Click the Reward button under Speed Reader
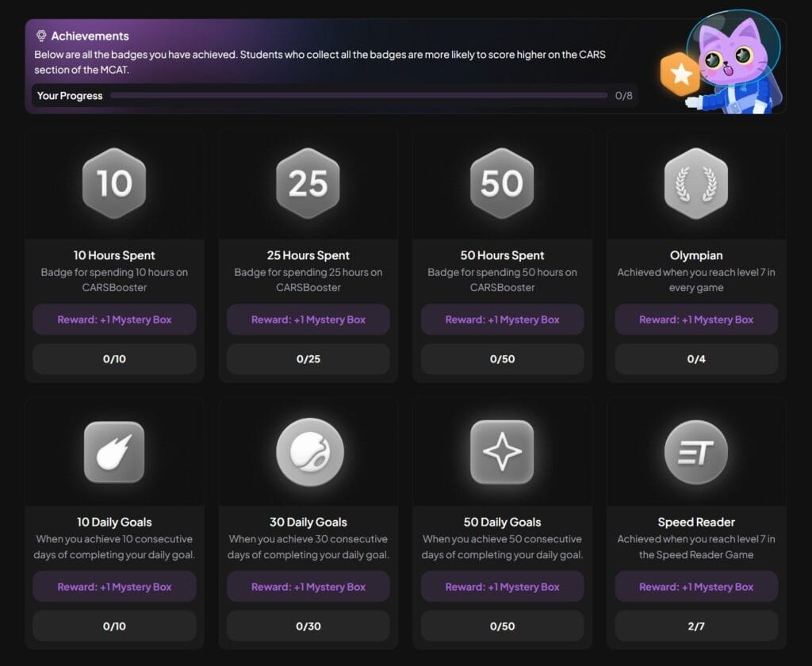Viewport: 812px width, 666px height. (x=695, y=587)
